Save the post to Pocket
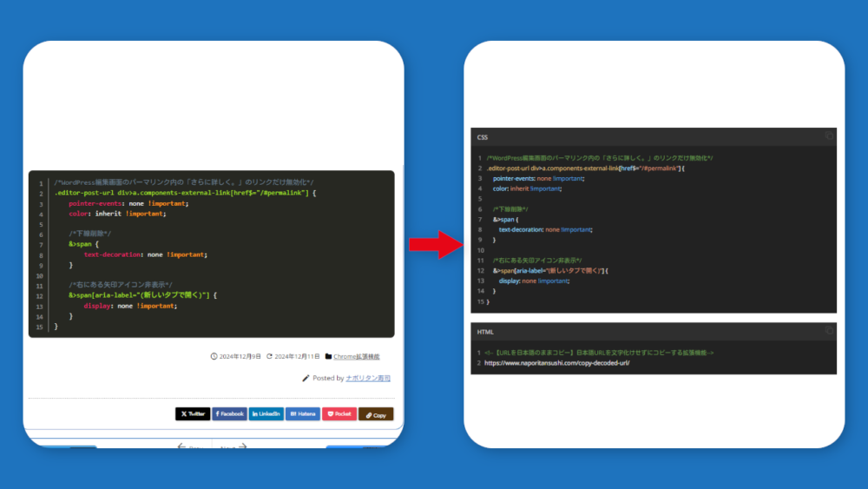 (x=339, y=413)
